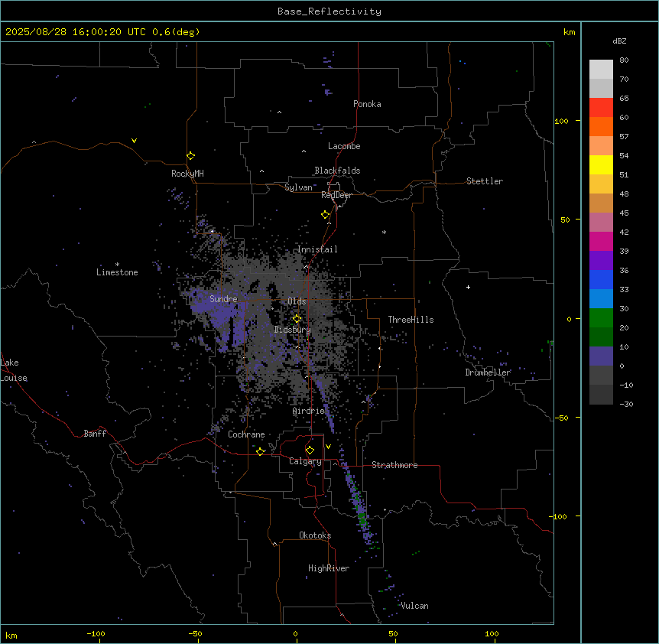
Task: Click the white plus marker north of Drumheller
Action: coord(468,287)
